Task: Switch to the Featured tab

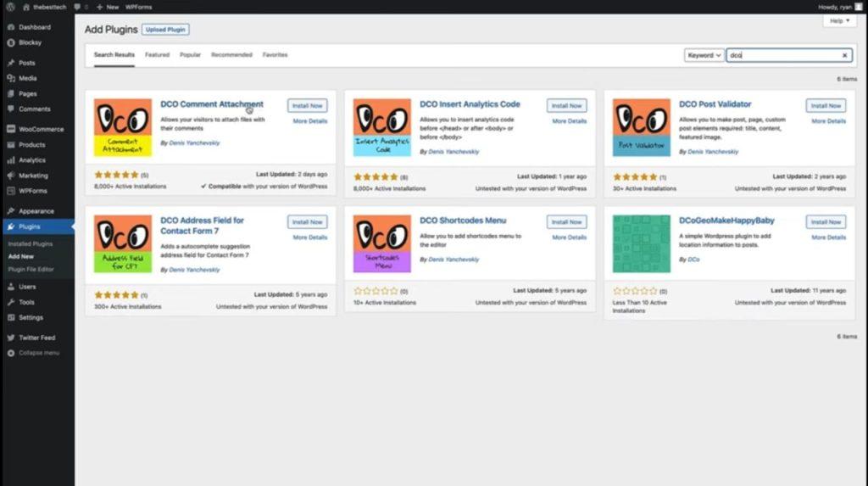Action: [157, 55]
